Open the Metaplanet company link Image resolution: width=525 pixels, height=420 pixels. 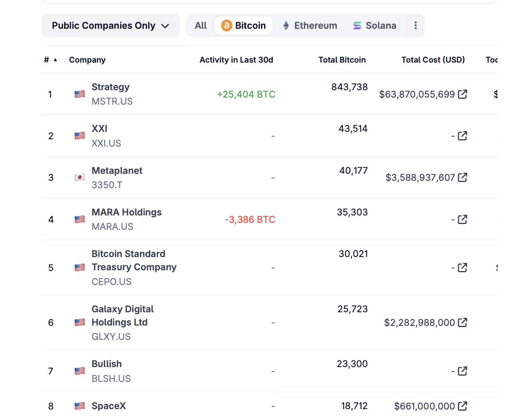pos(117,171)
